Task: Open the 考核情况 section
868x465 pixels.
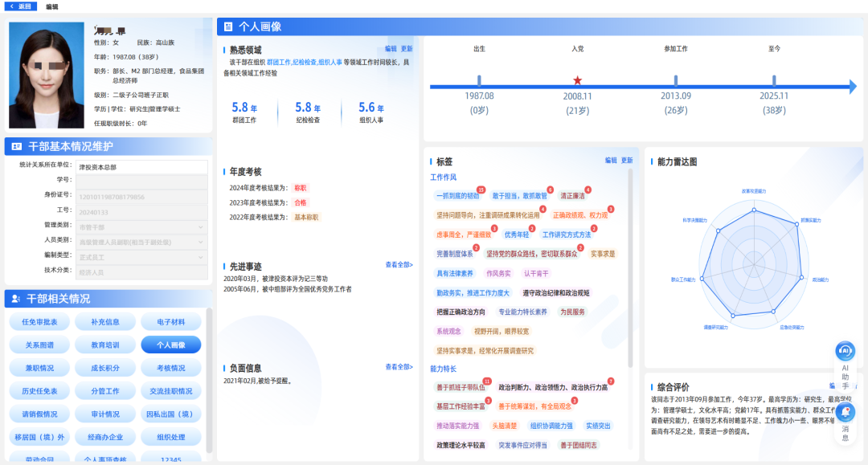Action: click(170, 368)
